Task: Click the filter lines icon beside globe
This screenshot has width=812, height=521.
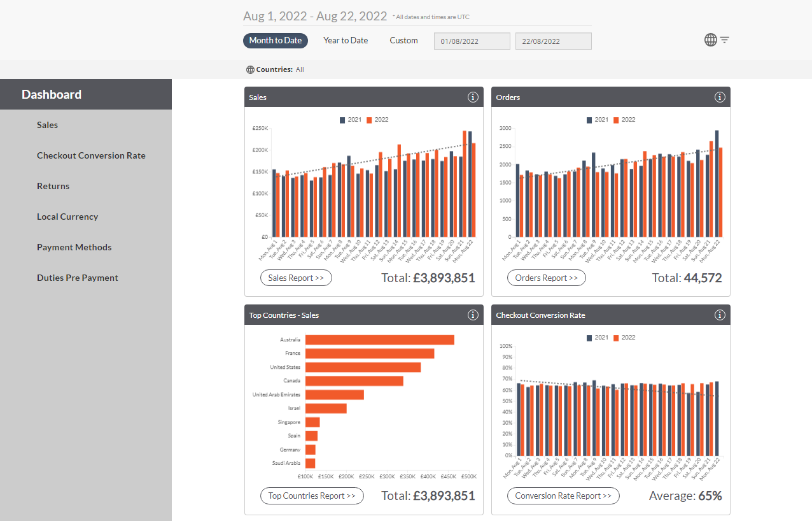Action: (x=725, y=40)
